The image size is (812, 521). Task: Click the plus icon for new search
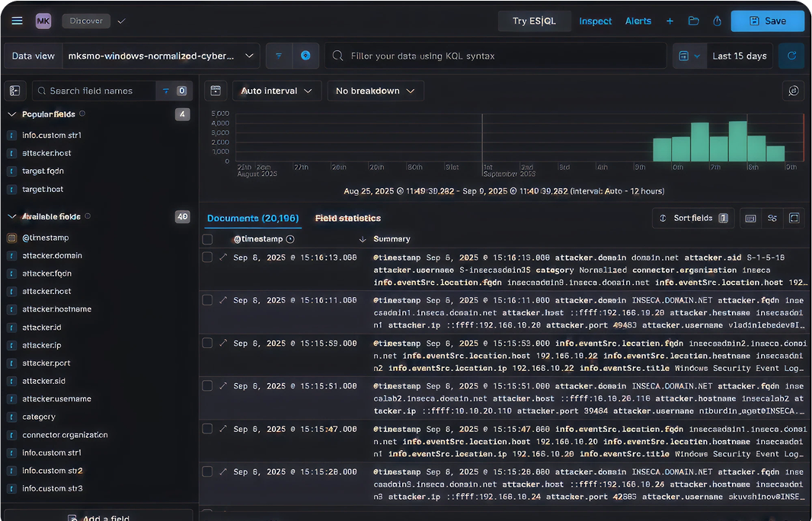click(x=670, y=21)
